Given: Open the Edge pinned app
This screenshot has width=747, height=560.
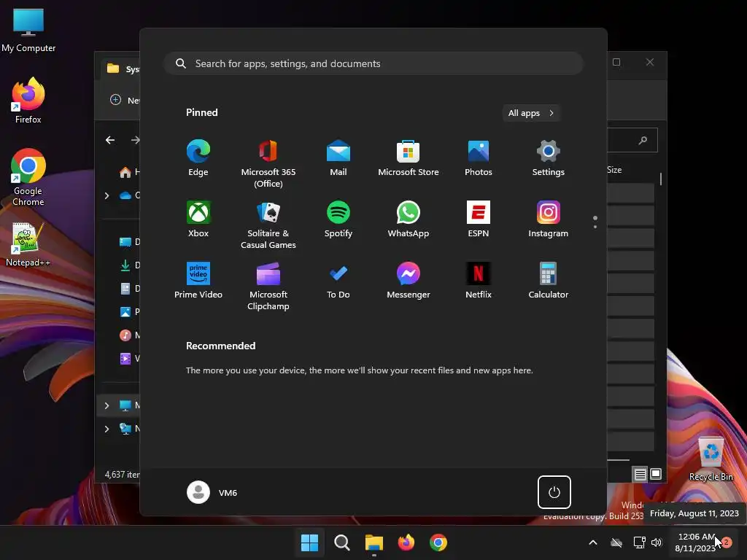Looking at the screenshot, I should [x=198, y=158].
